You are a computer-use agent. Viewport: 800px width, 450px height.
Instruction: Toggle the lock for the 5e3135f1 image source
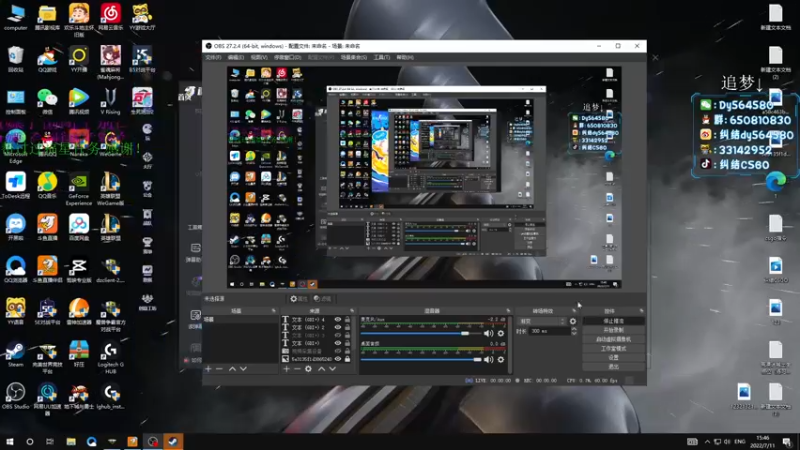347,359
